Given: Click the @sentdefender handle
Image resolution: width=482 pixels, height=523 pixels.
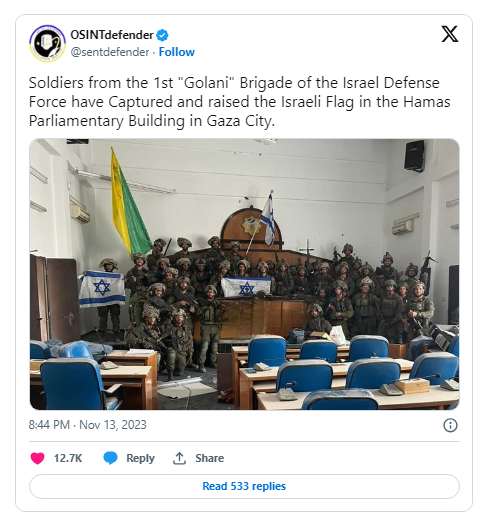Looking at the screenshot, I should point(110,52).
